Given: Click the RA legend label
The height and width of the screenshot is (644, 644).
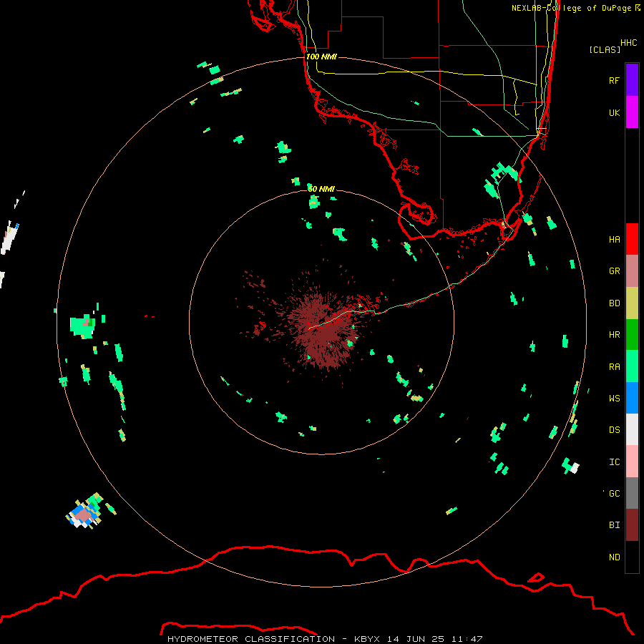Looking at the screenshot, I should click(x=614, y=367).
